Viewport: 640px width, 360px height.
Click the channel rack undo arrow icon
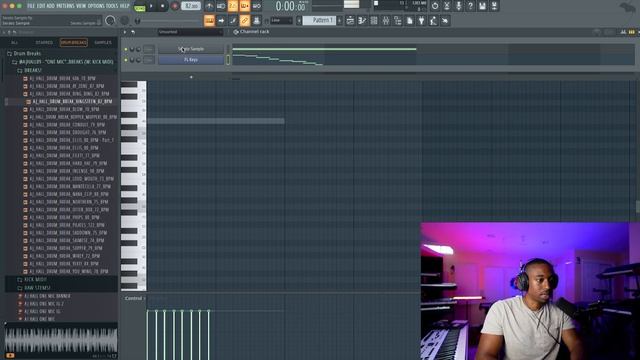(133, 32)
